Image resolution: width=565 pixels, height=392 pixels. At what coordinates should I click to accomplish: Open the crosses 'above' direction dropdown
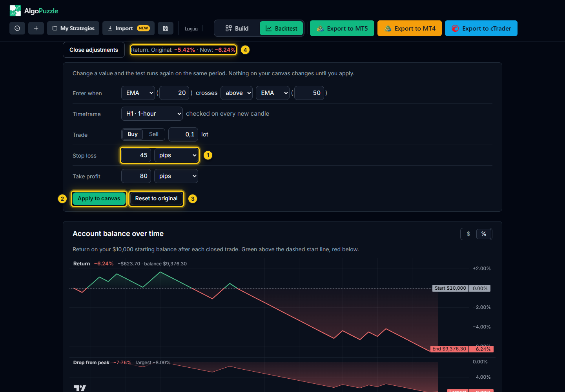237,93
